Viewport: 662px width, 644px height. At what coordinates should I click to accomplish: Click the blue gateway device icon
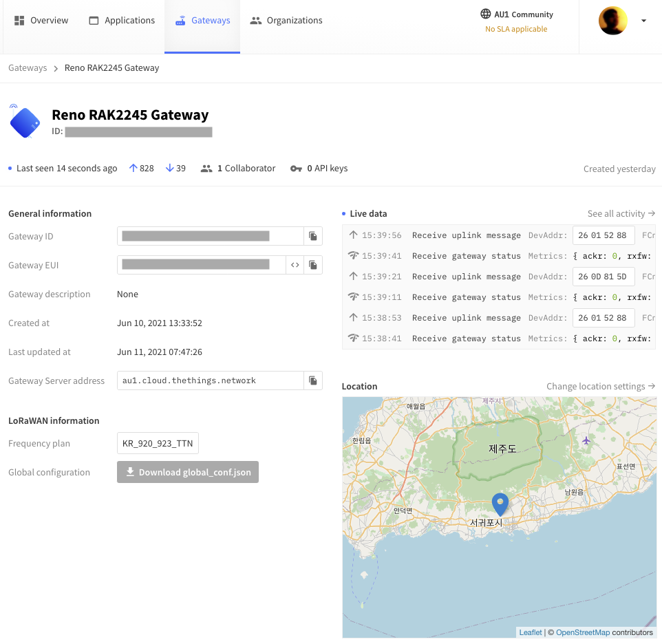tap(25, 122)
